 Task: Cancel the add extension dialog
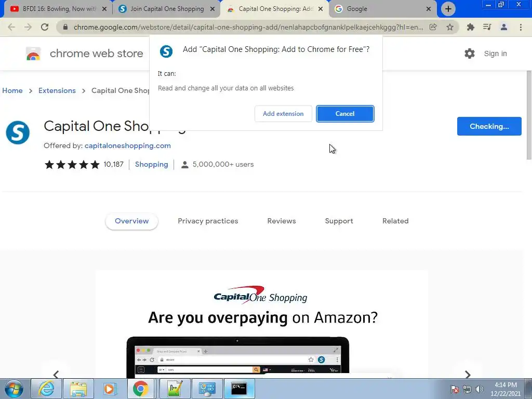click(345, 114)
